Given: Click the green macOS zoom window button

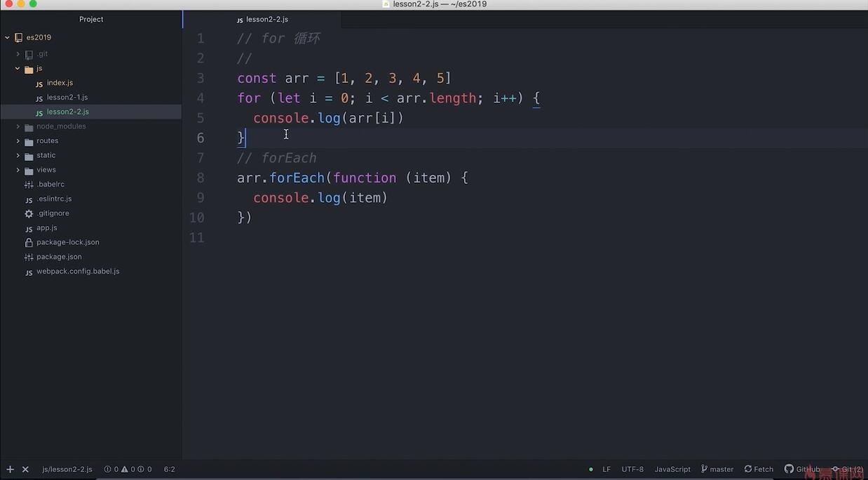Looking at the screenshot, I should click(x=33, y=4).
